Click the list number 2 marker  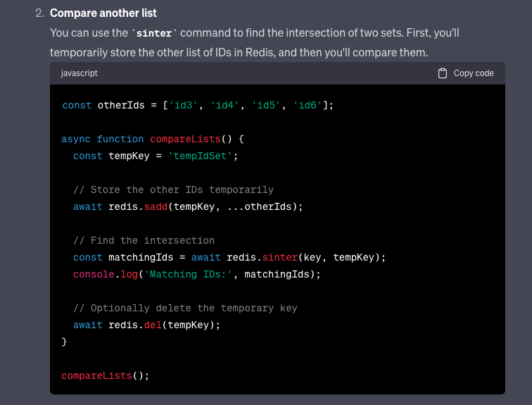click(x=39, y=13)
